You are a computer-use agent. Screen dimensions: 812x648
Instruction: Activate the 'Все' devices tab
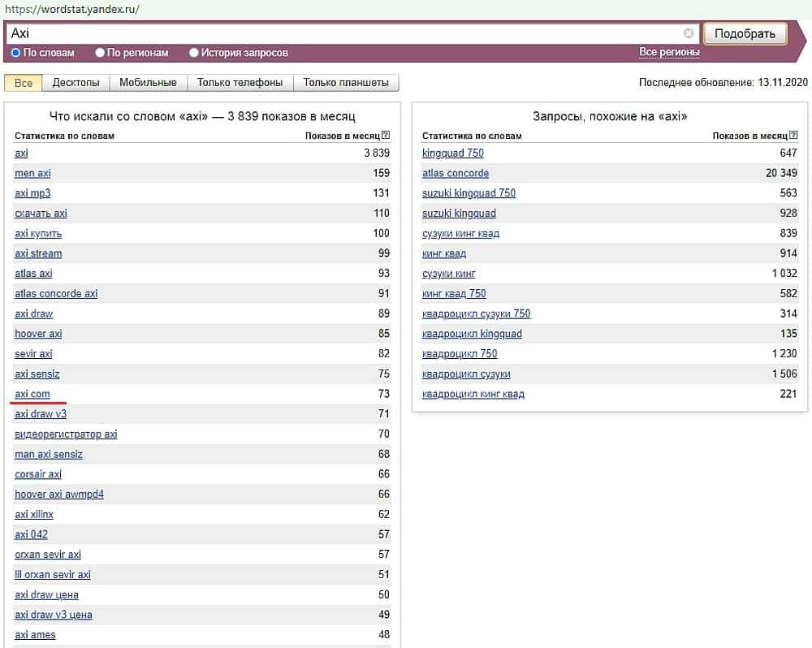pos(24,83)
